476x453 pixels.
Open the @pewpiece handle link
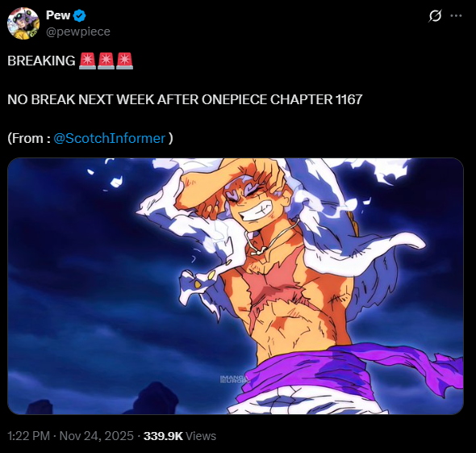pos(78,31)
